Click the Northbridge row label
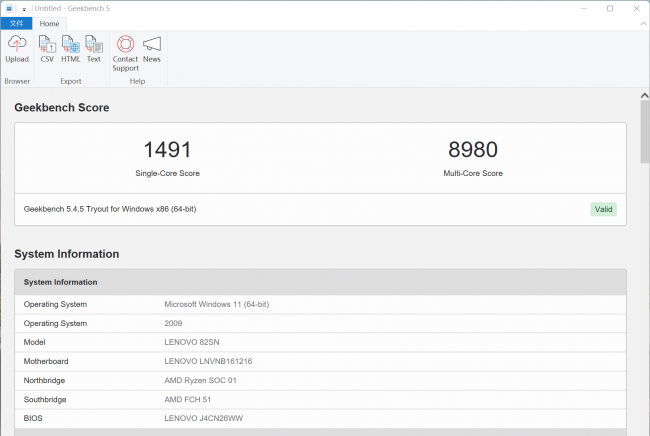 [44, 380]
